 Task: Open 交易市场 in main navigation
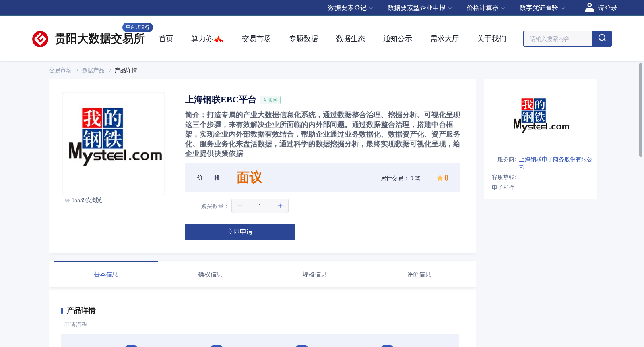coord(256,39)
